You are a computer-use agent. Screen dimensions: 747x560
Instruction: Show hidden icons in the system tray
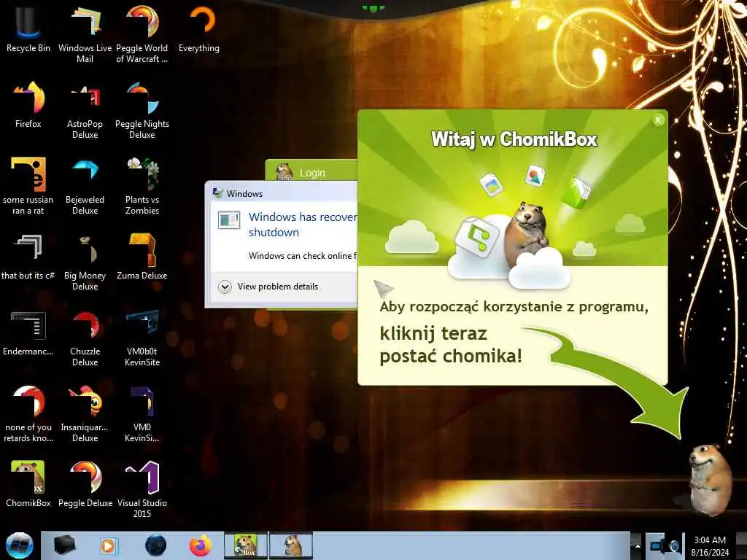[x=637, y=547]
